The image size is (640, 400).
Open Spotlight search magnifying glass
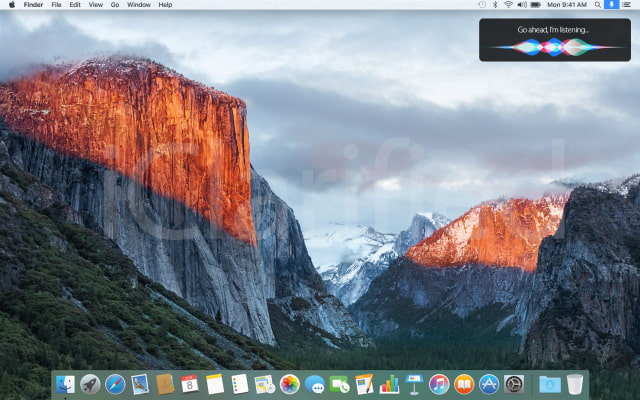(597, 5)
